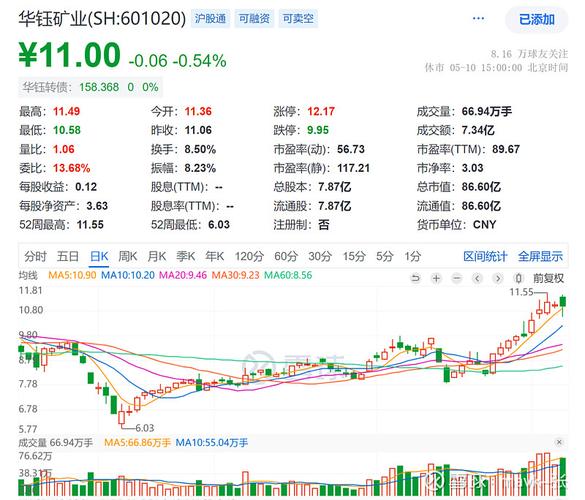This screenshot has height=500, width=585.
Task: Select the 15分 chart tab
Action: 354,256
